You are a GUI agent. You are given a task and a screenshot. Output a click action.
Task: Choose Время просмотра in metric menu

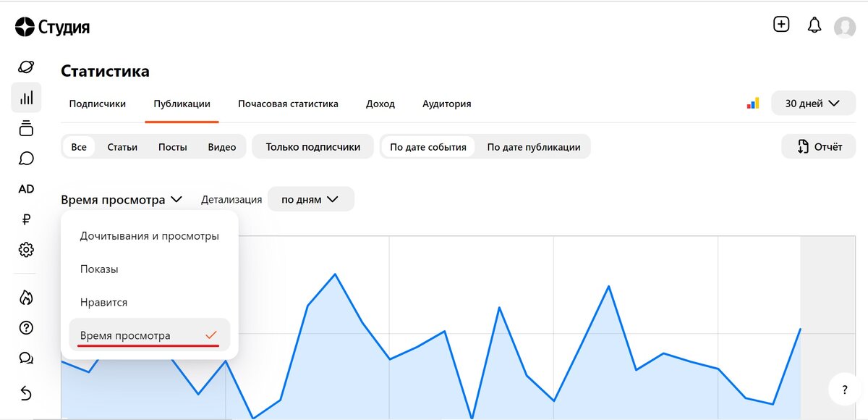coord(150,335)
